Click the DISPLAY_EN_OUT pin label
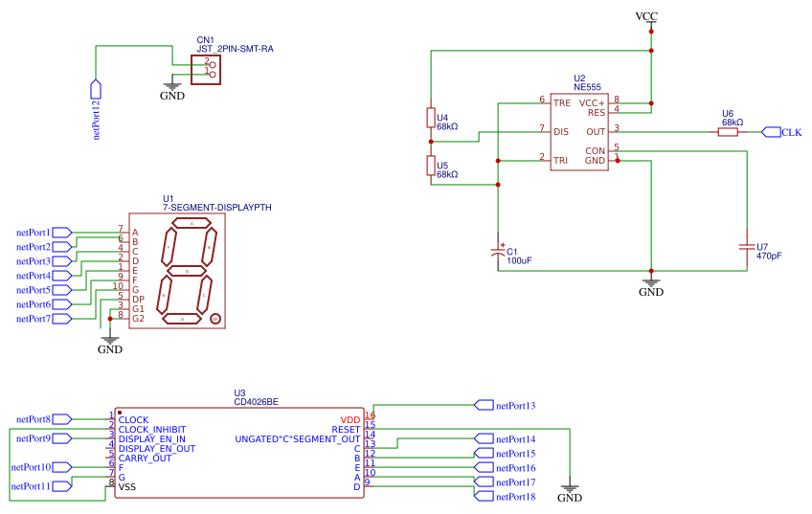812x514 pixels. [x=157, y=448]
